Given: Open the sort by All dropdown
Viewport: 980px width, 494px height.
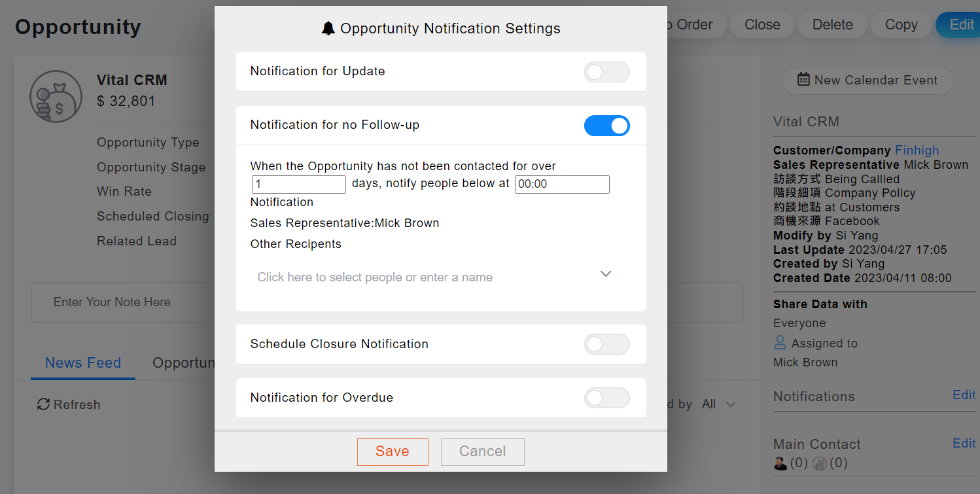Looking at the screenshot, I should coord(718,404).
